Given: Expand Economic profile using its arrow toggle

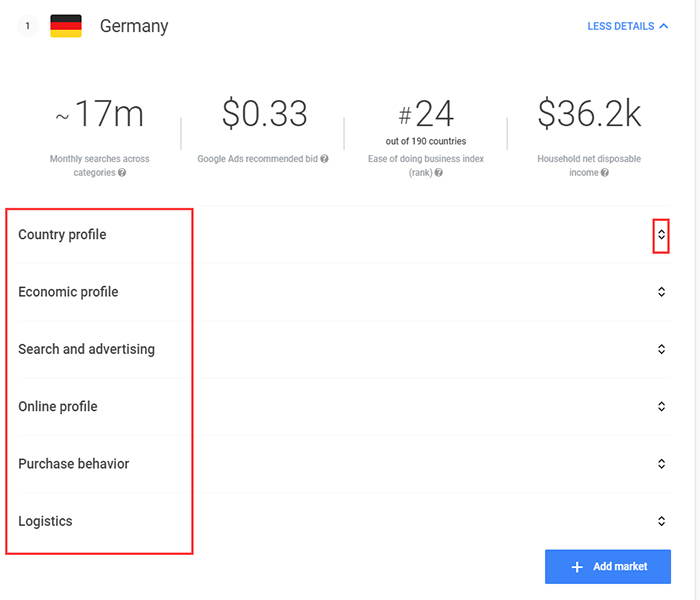Looking at the screenshot, I should click(661, 292).
